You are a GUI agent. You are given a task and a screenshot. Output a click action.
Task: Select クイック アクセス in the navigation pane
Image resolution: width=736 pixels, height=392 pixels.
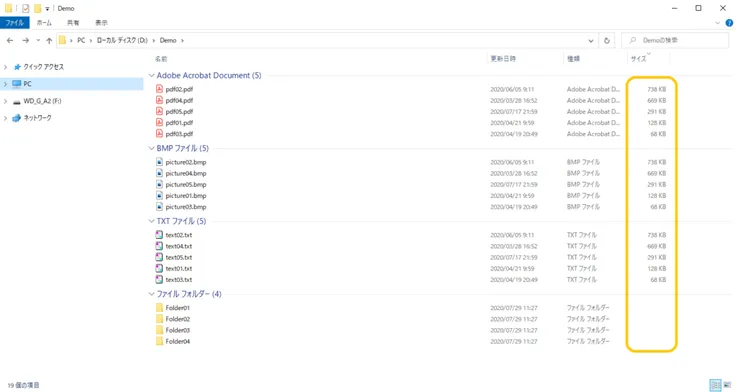44,67
